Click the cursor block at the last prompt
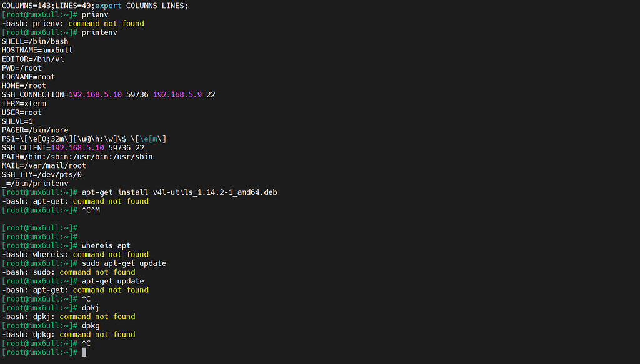This screenshot has width=640, height=364. pyautogui.click(x=84, y=352)
